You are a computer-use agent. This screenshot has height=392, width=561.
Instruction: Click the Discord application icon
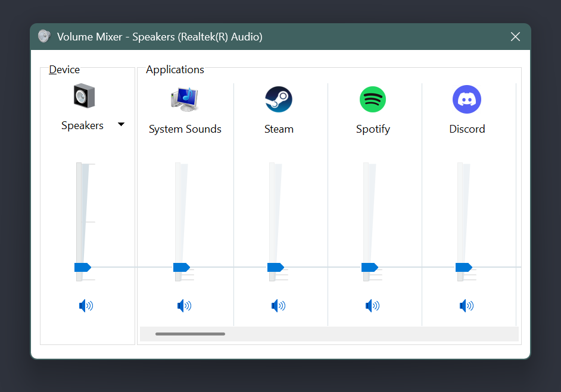pos(467,99)
